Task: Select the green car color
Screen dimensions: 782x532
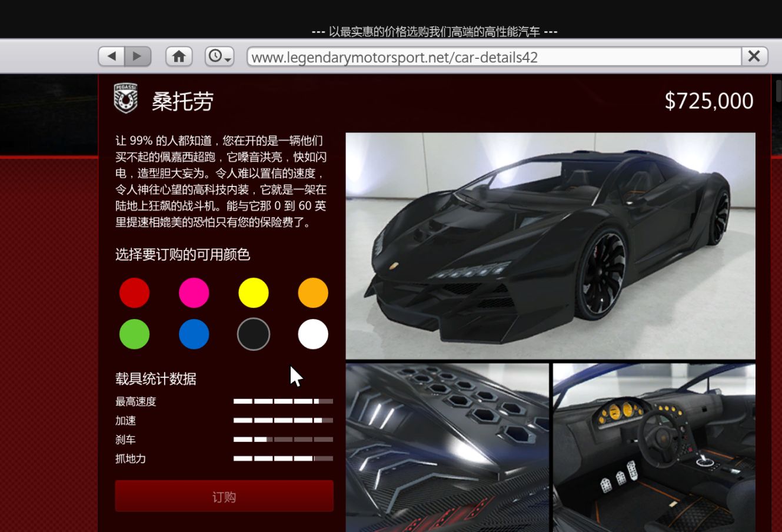Action: [x=134, y=334]
